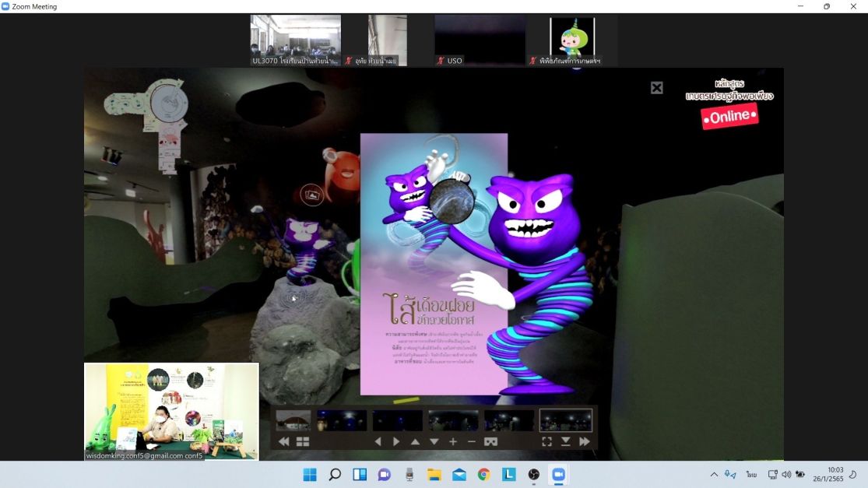This screenshot has height=488, width=868.
Task: Open the Windows Start menu
Action: coord(310,475)
